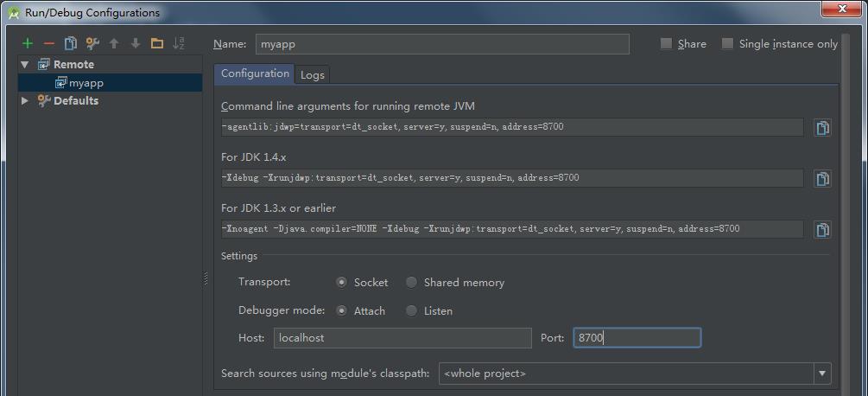This screenshot has height=396, width=868.
Task: Click the Move Down arrow icon
Action: click(136, 44)
